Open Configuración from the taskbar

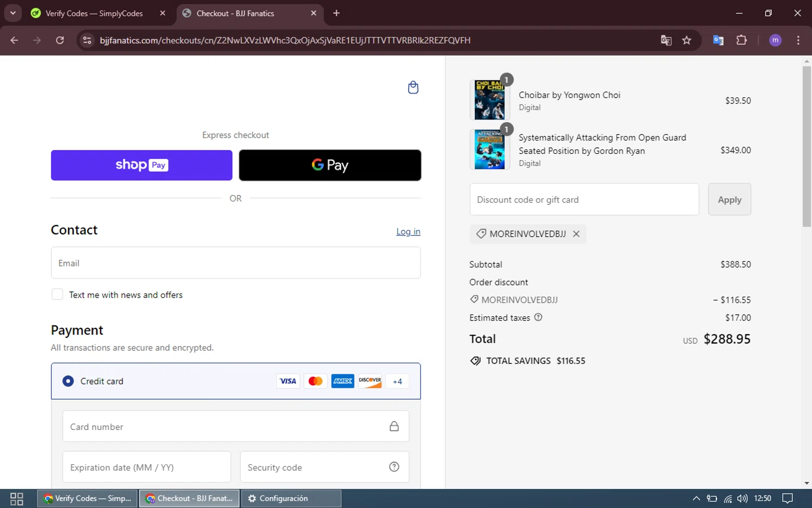(291, 498)
